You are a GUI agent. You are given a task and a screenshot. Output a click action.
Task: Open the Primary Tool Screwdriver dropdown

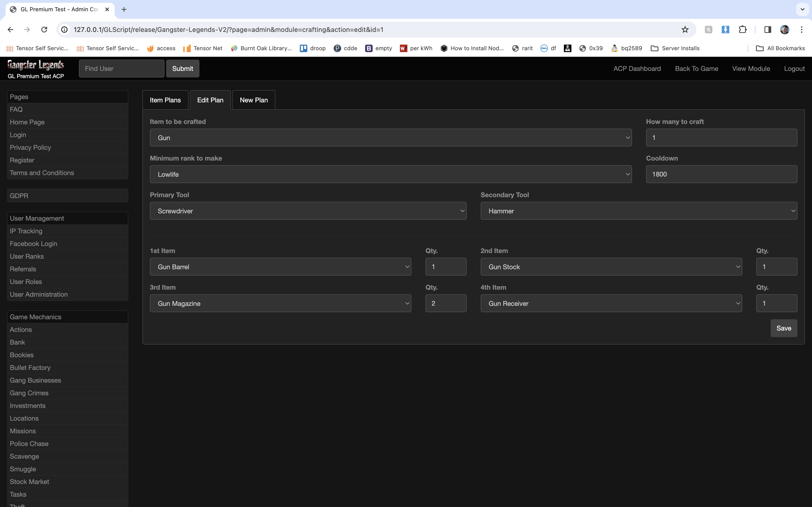click(308, 211)
